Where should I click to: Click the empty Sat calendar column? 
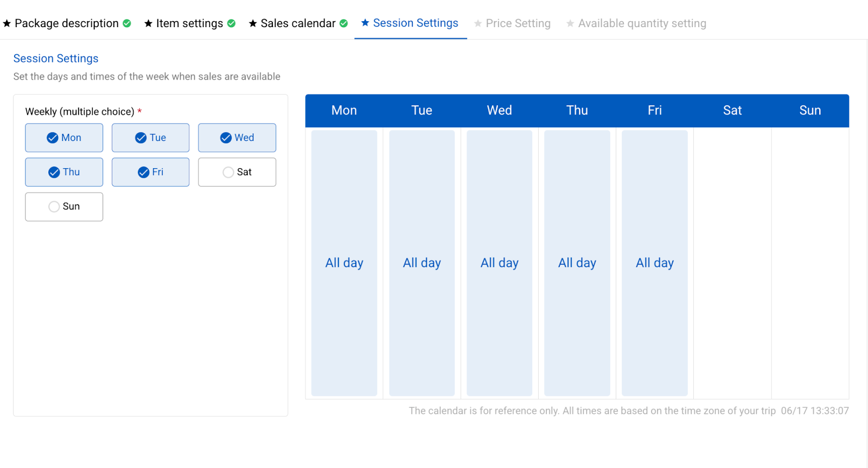732,263
